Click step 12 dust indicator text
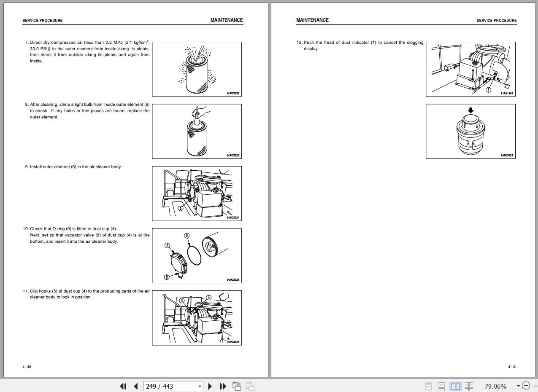Image resolution: width=538 pixels, height=392 pixels. 360,46
